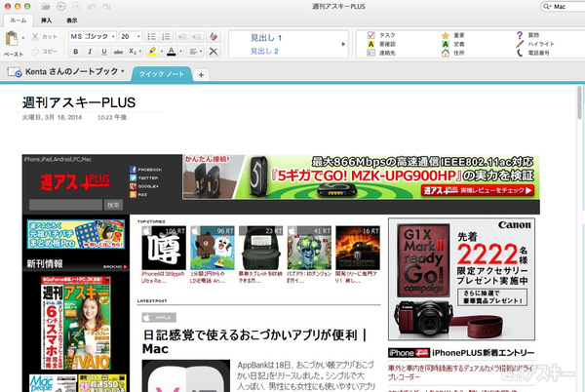Viewport: 585px width, 392px height.
Task: Expand the styles gallery arrow
Action: pos(343,44)
